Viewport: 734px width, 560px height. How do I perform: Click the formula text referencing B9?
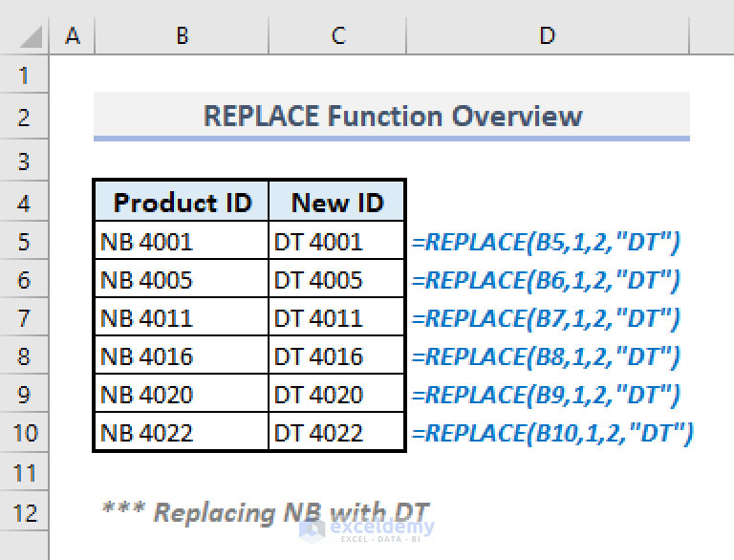tap(546, 396)
